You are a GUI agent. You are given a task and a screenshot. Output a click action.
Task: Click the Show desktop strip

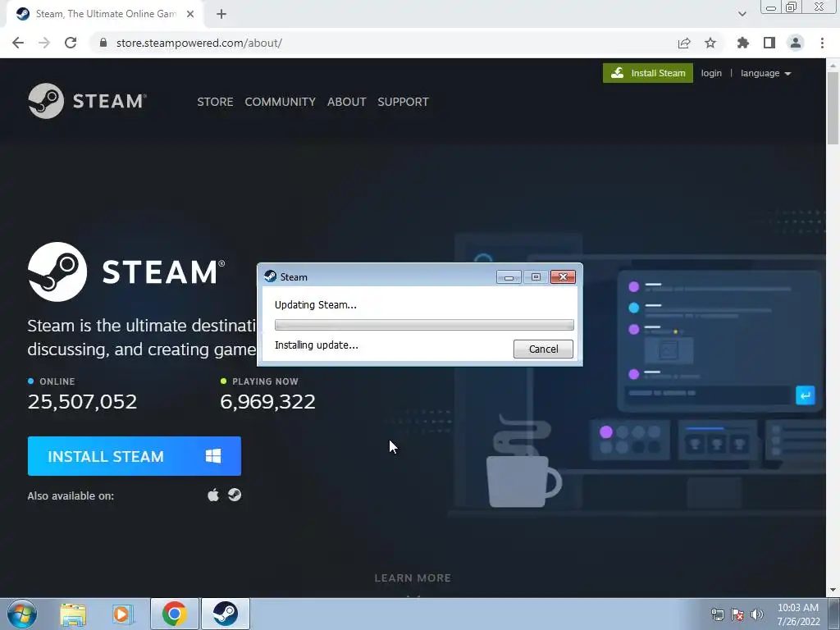[x=833, y=614]
